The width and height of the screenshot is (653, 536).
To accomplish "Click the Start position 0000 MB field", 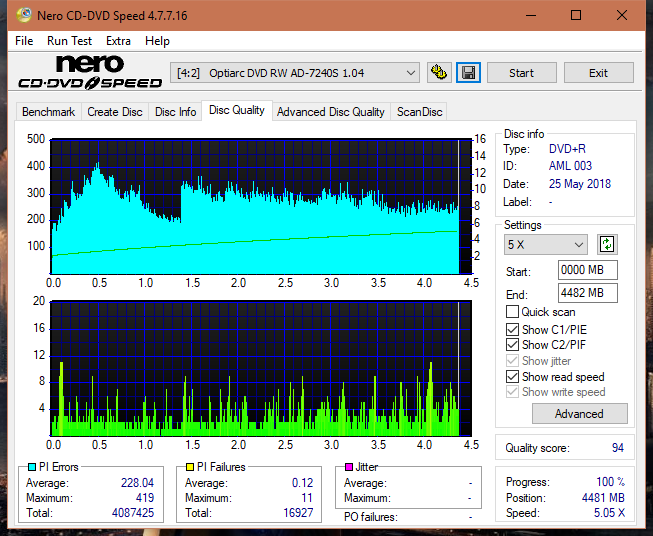I will pos(587,270).
